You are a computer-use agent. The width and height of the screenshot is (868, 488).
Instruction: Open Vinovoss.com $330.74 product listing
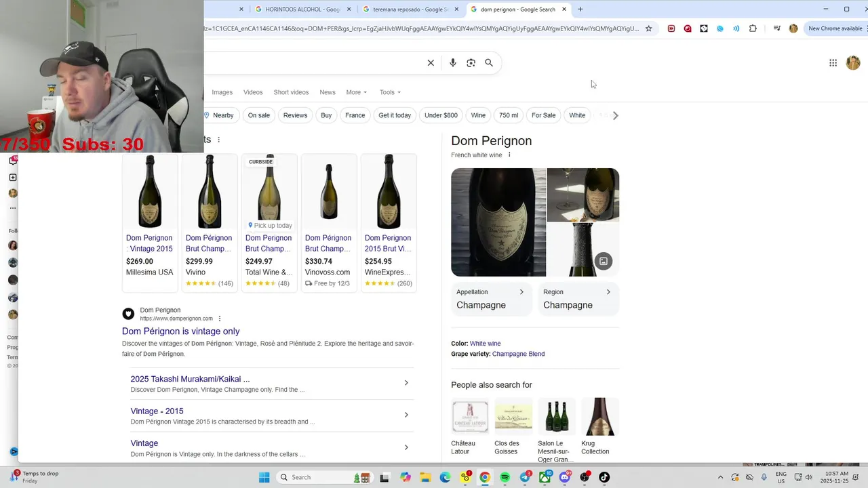329,223
